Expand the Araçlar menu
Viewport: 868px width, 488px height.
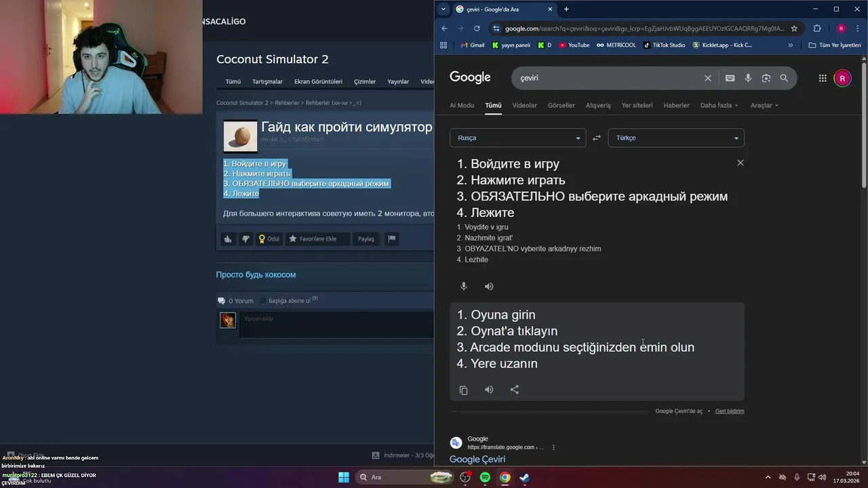click(x=764, y=105)
